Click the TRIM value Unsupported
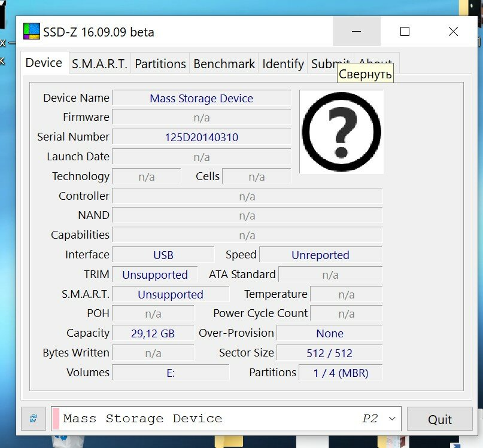Image resolution: width=483 pixels, height=448 pixels. pos(155,275)
